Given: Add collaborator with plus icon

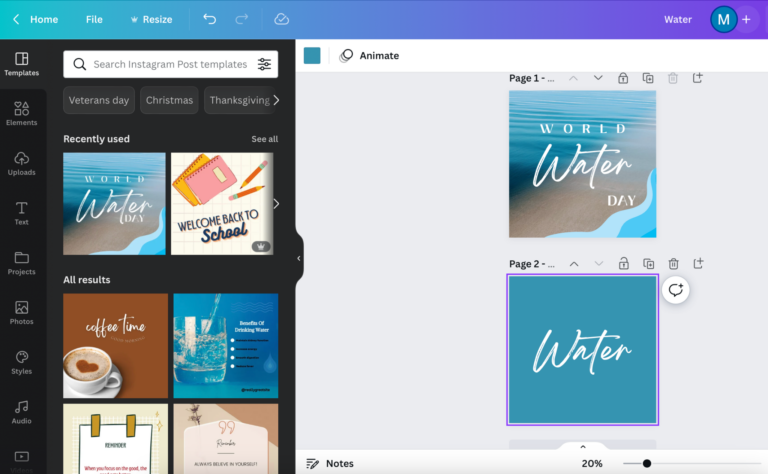Looking at the screenshot, I should 746,20.
